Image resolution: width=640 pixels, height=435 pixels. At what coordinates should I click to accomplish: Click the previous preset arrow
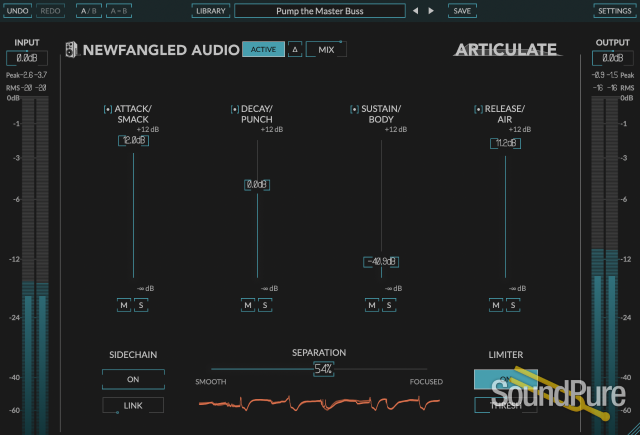click(x=416, y=10)
